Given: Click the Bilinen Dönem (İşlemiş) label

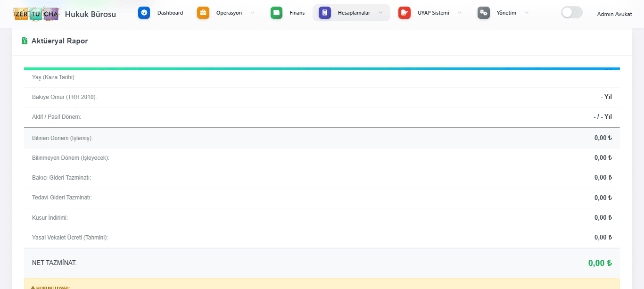Looking at the screenshot, I should point(62,138).
